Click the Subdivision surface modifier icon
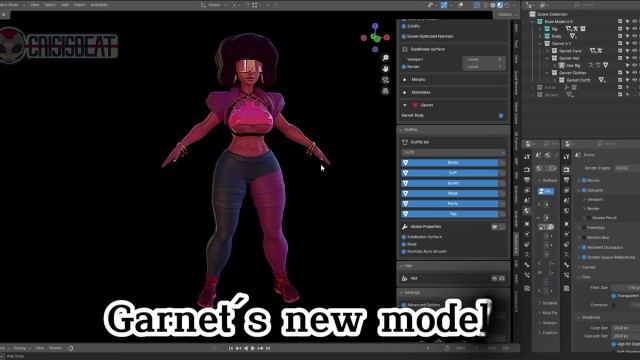Screen dimensions: 640x360 click(405, 49)
